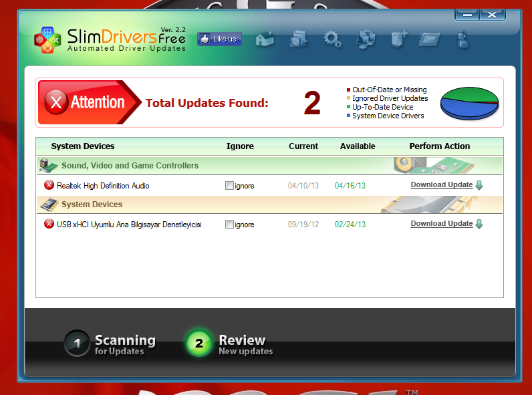The image size is (532, 395).
Task: Select Realtek High Definition Audio device name
Action: (103, 186)
